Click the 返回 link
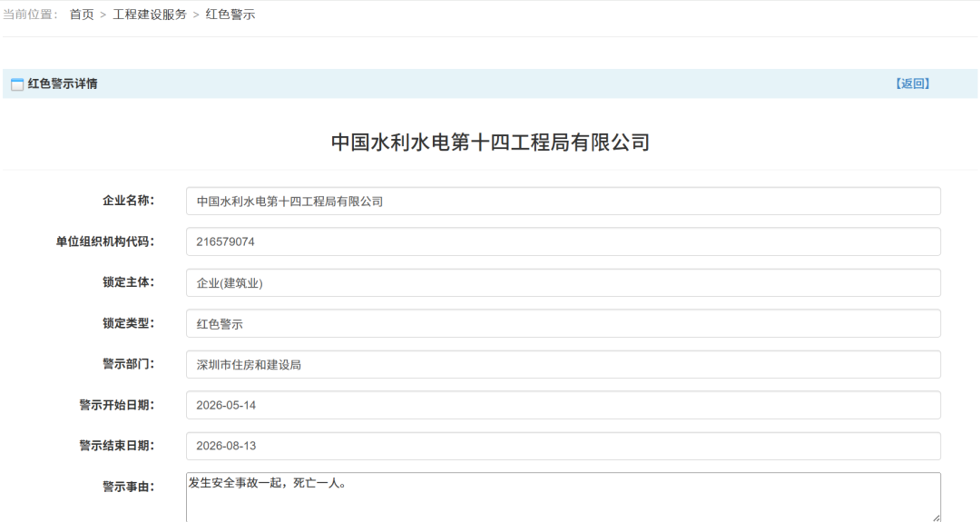The height and width of the screenshot is (522, 980). pos(913,84)
